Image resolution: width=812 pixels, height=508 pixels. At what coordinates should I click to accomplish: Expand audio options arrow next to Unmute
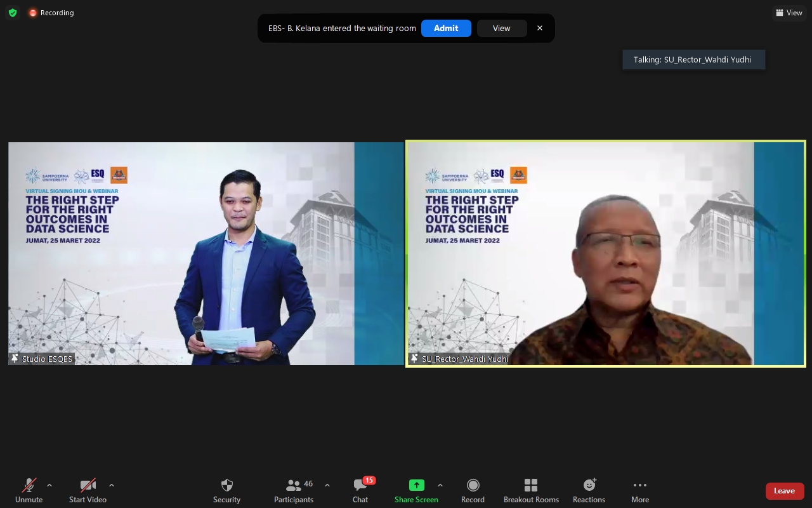pyautogui.click(x=49, y=486)
